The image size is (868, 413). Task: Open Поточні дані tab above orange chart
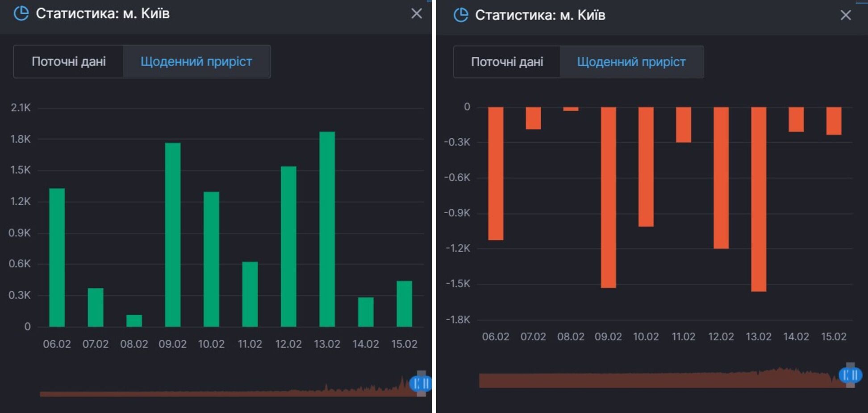507,62
